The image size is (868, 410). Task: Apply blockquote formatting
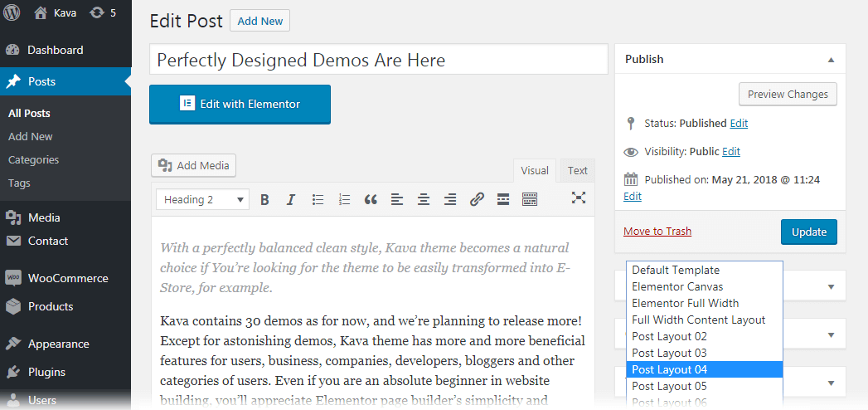pos(371,199)
